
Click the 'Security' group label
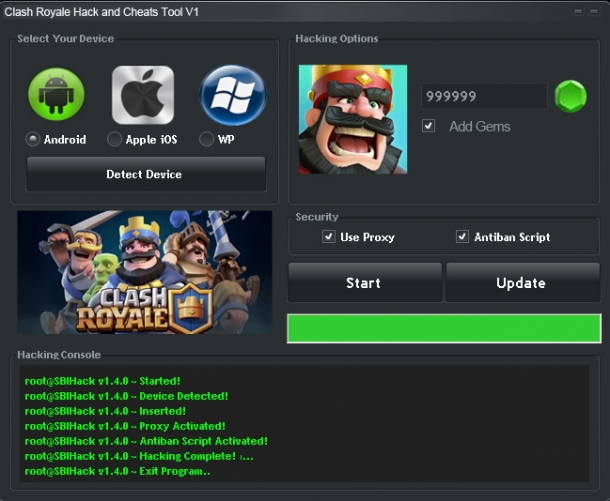[317, 217]
